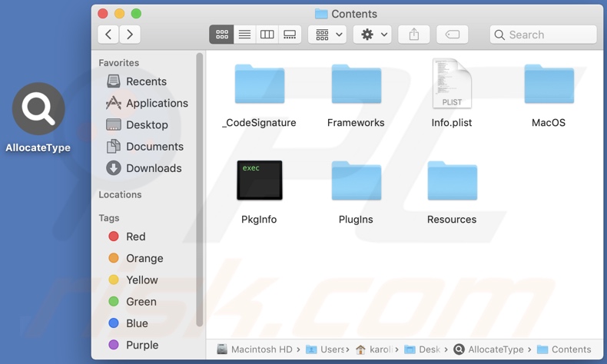Open the Resources folder

452,182
